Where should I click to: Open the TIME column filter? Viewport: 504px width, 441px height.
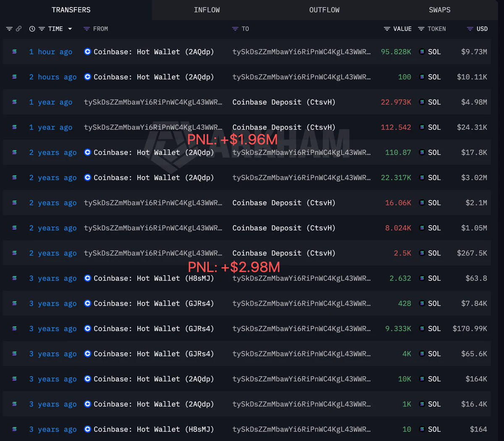[42, 29]
